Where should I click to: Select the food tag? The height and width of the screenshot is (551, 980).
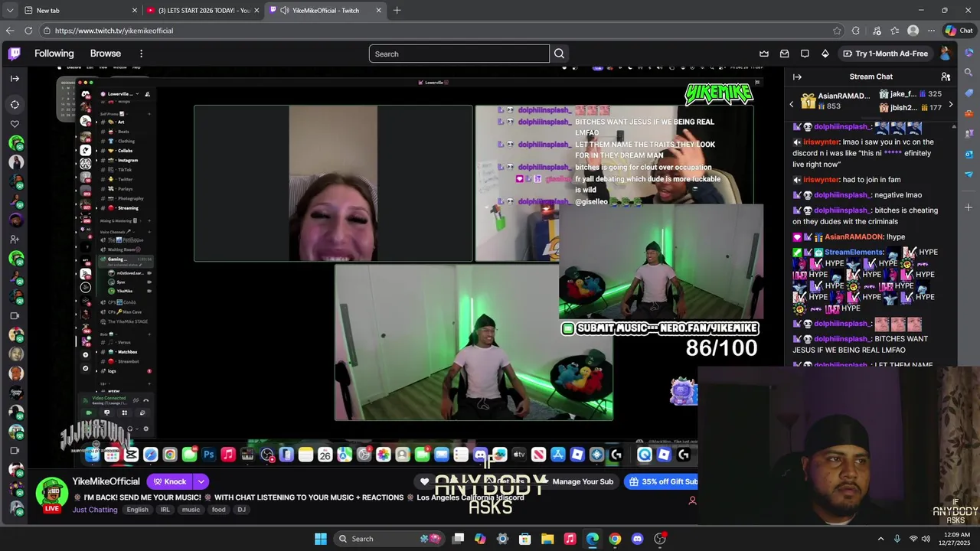219,510
